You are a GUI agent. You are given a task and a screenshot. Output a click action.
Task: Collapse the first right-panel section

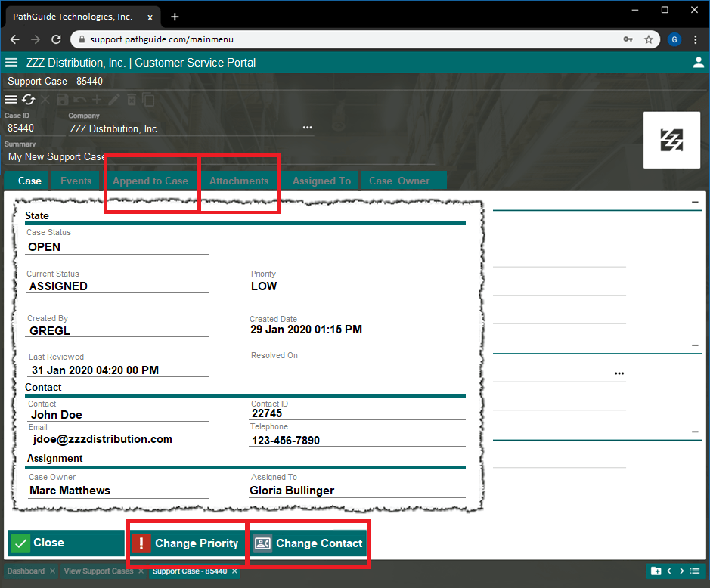click(x=695, y=202)
